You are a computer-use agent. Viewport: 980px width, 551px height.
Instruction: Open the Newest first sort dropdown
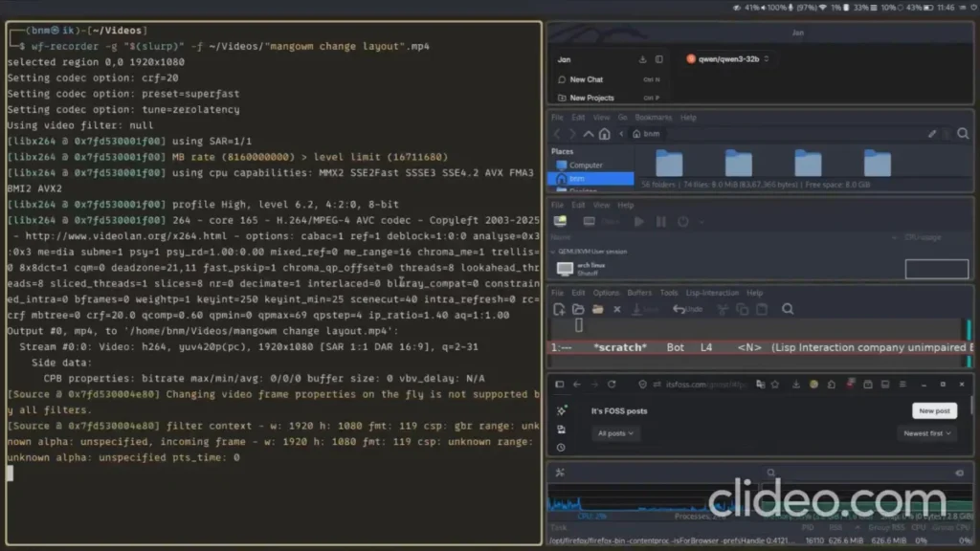click(x=926, y=433)
